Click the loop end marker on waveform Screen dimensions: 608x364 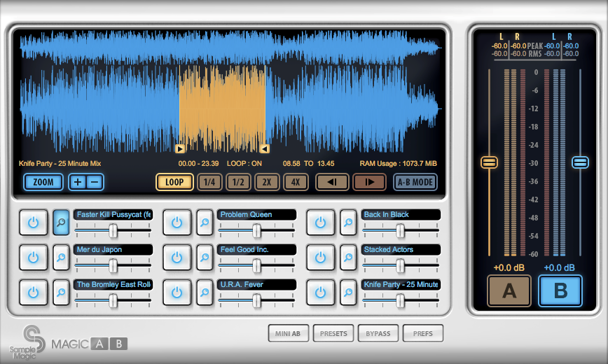(x=265, y=149)
